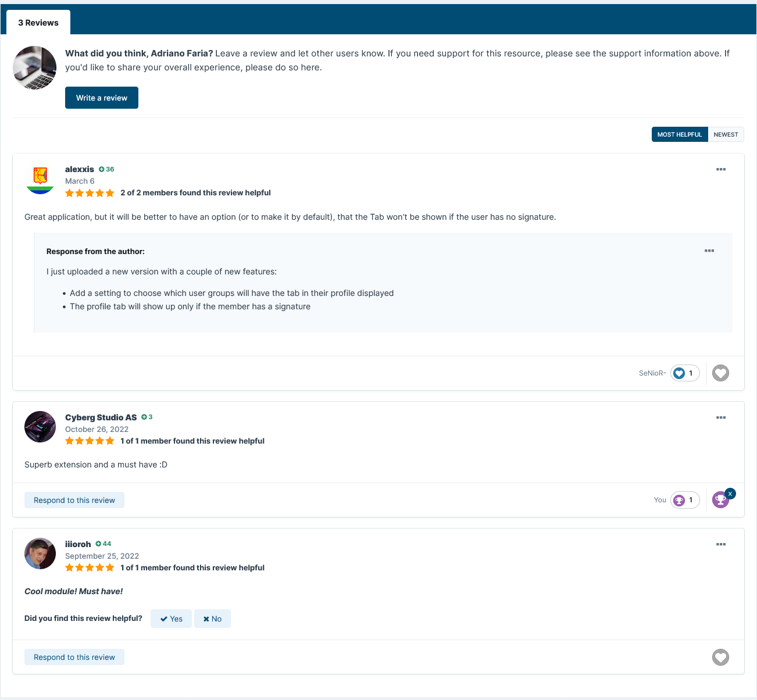The width and height of the screenshot is (757, 700).
Task: View trophy reaction count on Cyberg review
Action: point(685,500)
